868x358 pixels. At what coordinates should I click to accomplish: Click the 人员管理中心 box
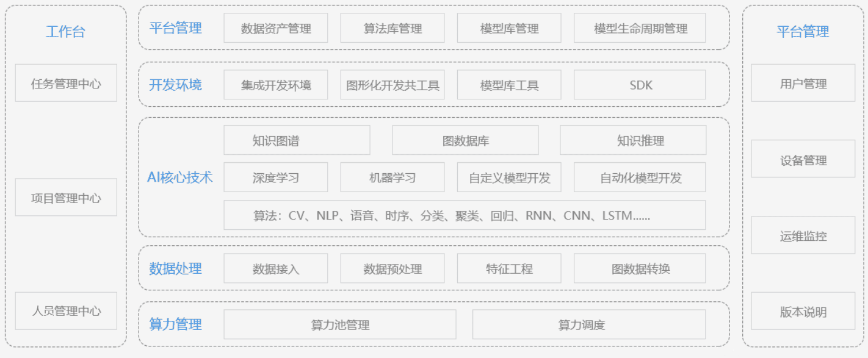66,311
